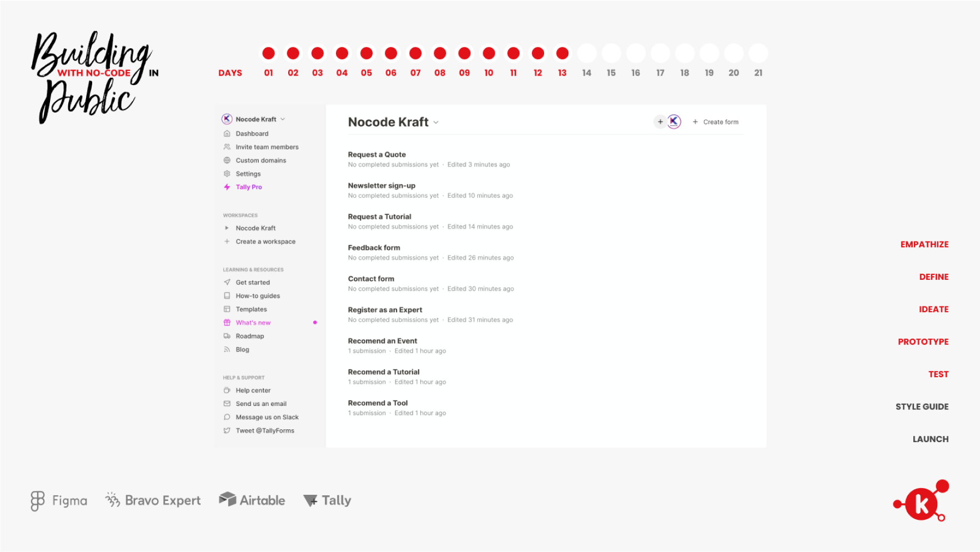Click the Invite team members people icon
The height and width of the screenshot is (552, 980).
(227, 147)
